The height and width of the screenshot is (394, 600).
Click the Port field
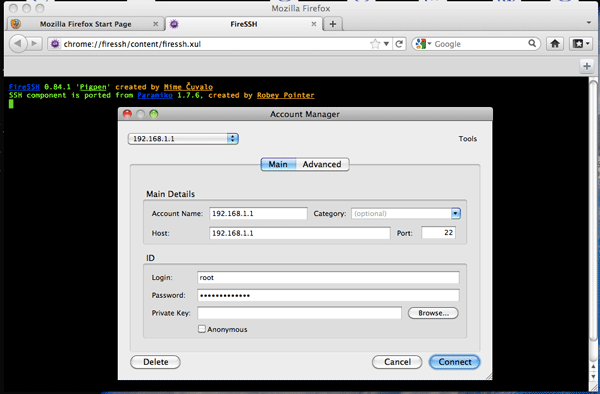coord(439,233)
